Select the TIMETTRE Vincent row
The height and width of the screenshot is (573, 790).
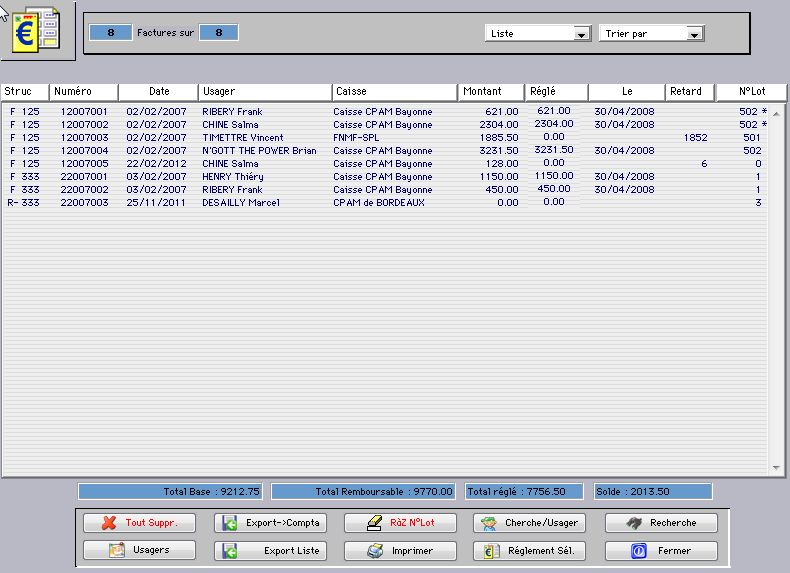pos(385,138)
